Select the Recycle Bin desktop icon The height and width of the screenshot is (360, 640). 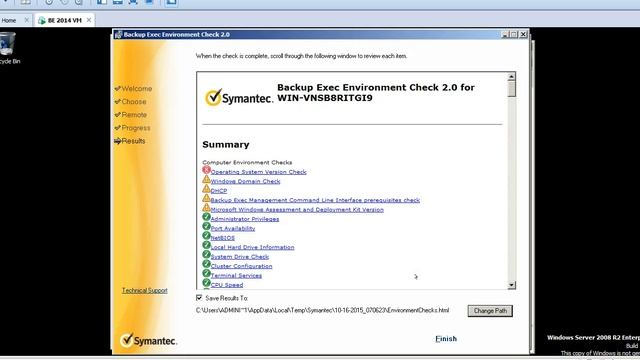pyautogui.click(x=8, y=48)
